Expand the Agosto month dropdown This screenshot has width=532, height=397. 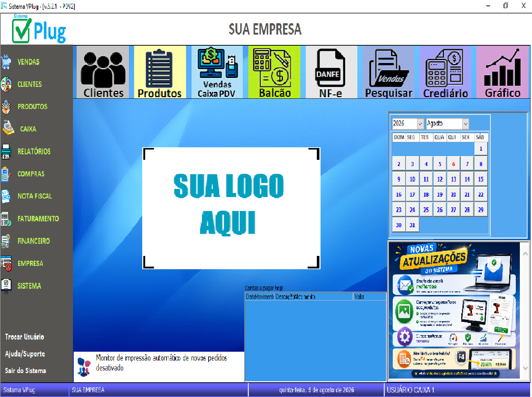(x=465, y=124)
